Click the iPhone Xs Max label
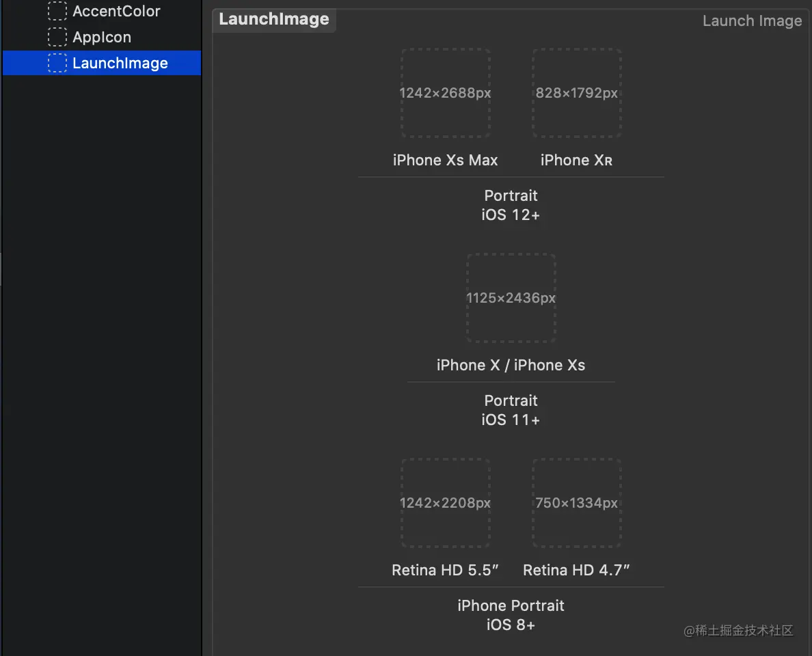 446,160
